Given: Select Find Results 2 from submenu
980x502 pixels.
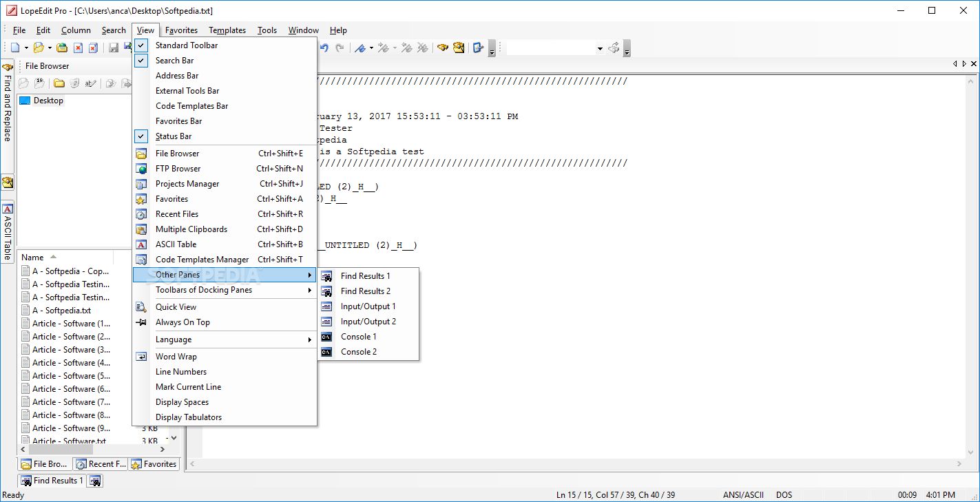Looking at the screenshot, I should (x=368, y=291).
